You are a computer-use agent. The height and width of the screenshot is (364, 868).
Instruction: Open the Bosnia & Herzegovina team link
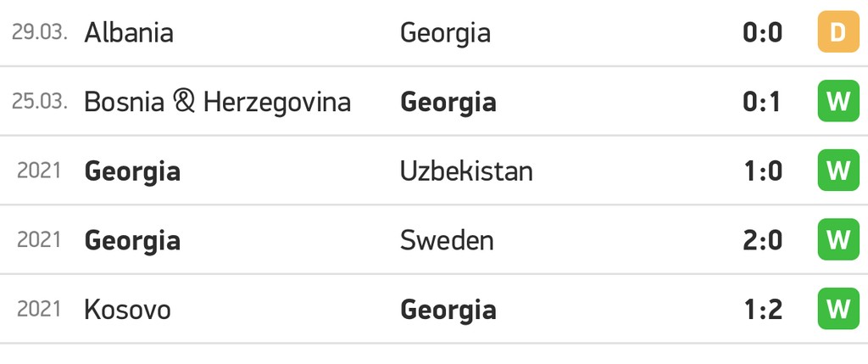(218, 103)
